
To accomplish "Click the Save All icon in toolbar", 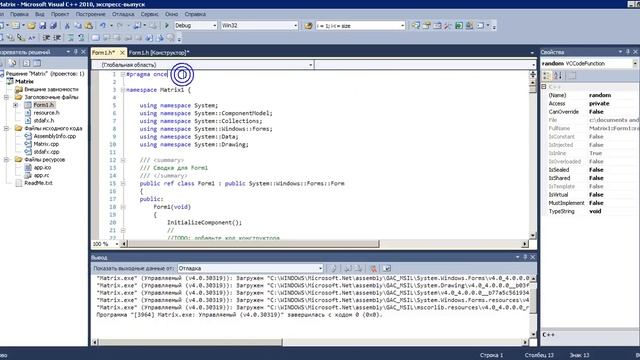I will [x=53, y=25].
